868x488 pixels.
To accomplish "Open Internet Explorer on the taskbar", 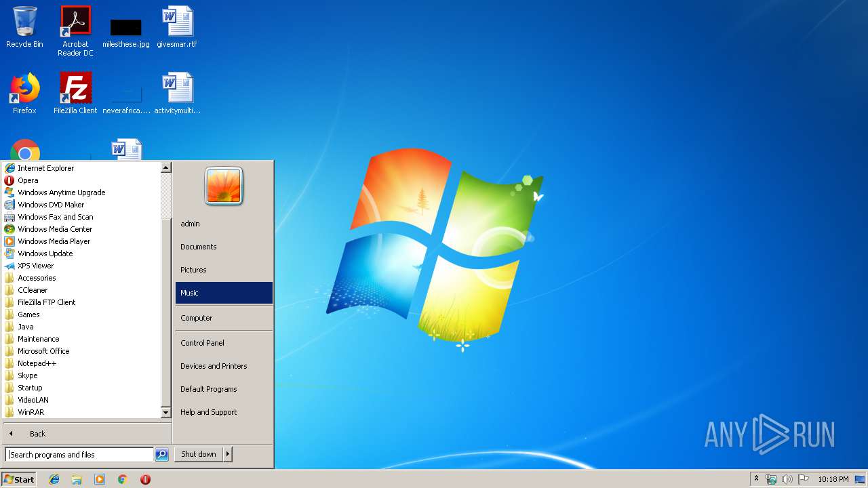I will point(54,479).
